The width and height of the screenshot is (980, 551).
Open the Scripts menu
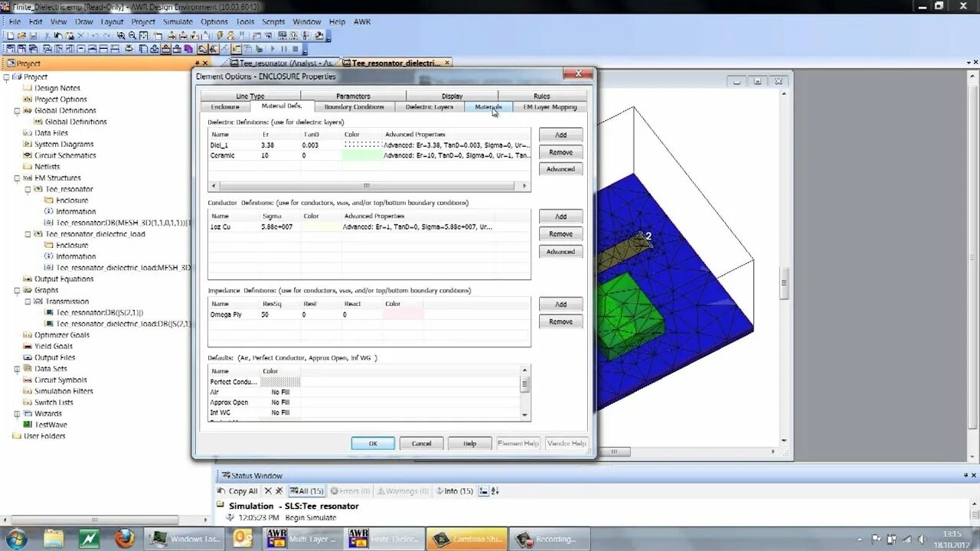click(273, 21)
